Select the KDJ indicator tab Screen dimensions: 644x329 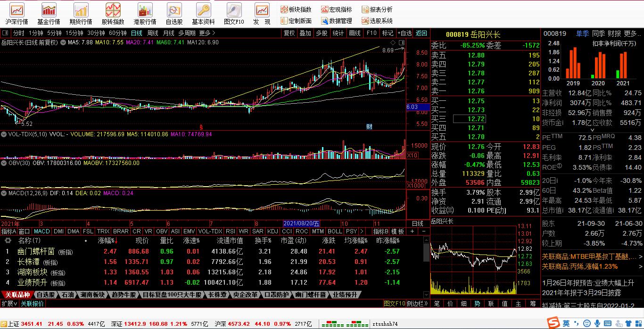(272, 231)
